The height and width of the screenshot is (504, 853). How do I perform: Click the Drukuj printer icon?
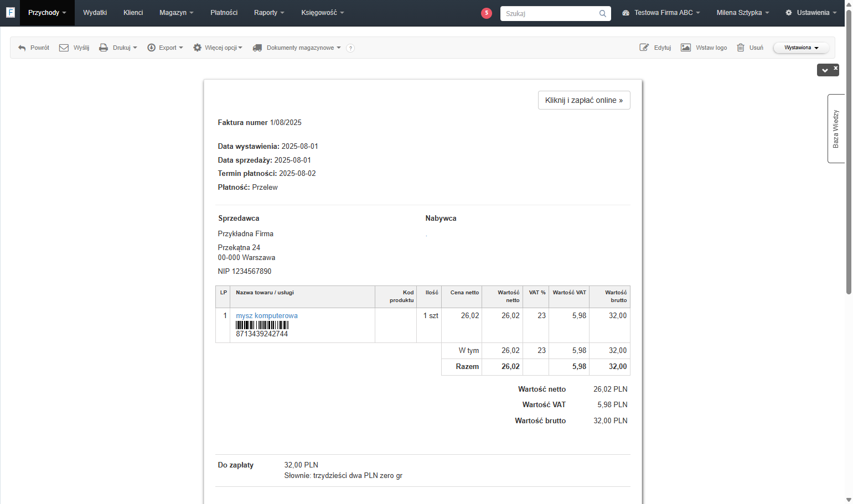(104, 48)
